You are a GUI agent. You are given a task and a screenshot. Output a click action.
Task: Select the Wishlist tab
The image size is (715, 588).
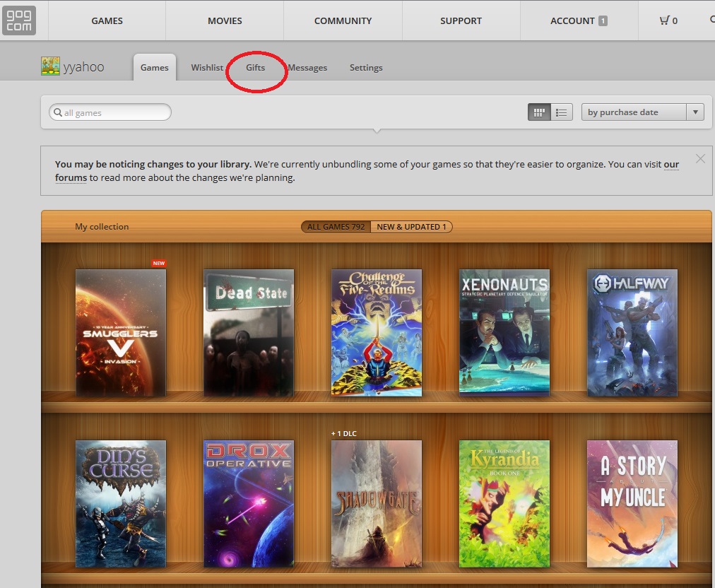click(207, 68)
